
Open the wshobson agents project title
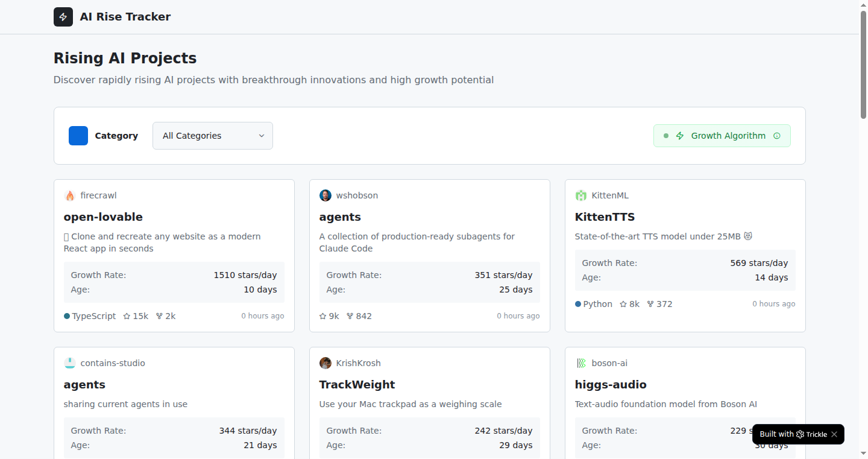point(340,217)
